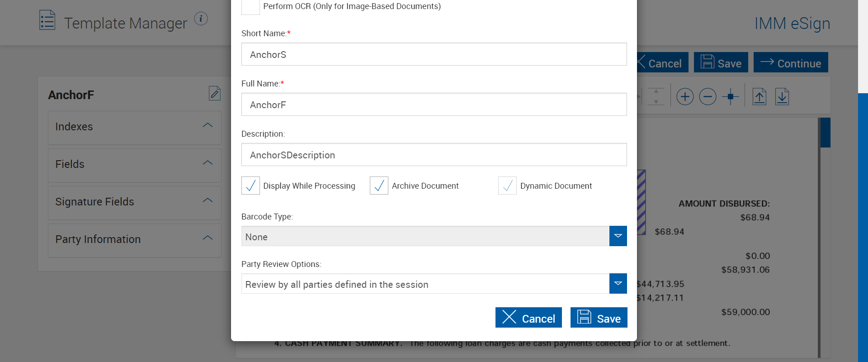
Task: Toggle the Party Information section chevron
Action: pyautogui.click(x=208, y=238)
